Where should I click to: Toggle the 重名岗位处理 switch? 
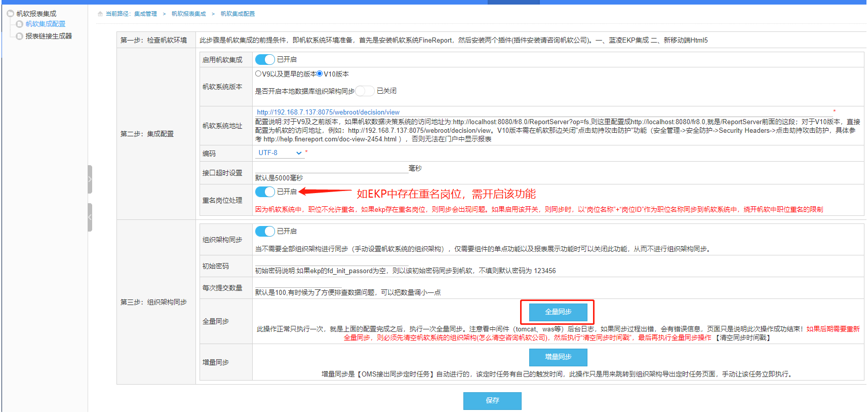265,192
